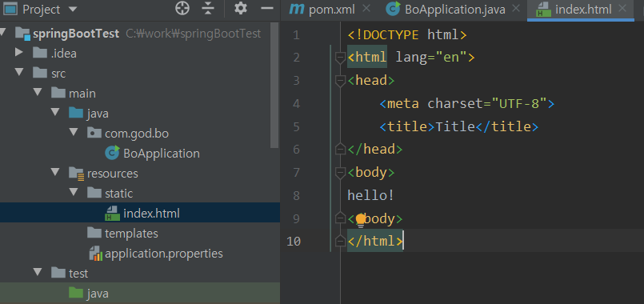Screen dimensions: 644x304
Task: Click the test folder icon
Action: (x=58, y=272)
